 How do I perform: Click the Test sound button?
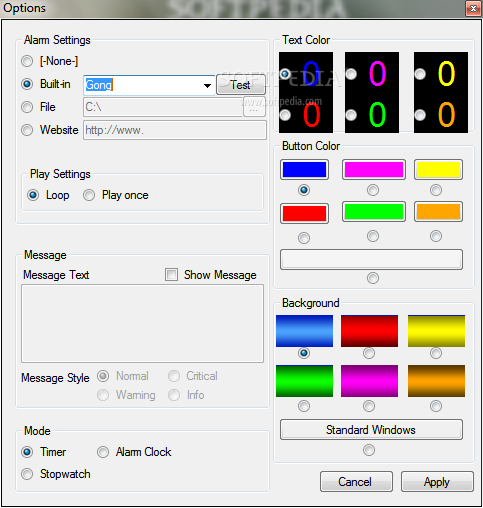coord(240,85)
